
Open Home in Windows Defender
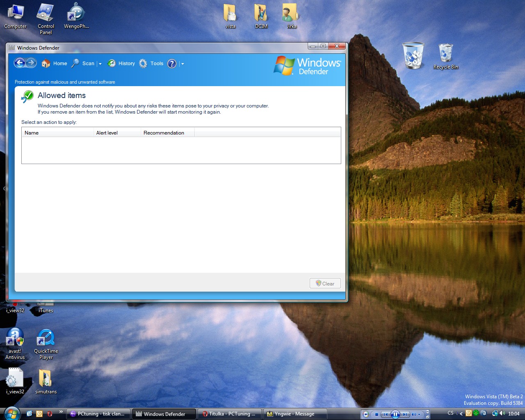point(60,64)
